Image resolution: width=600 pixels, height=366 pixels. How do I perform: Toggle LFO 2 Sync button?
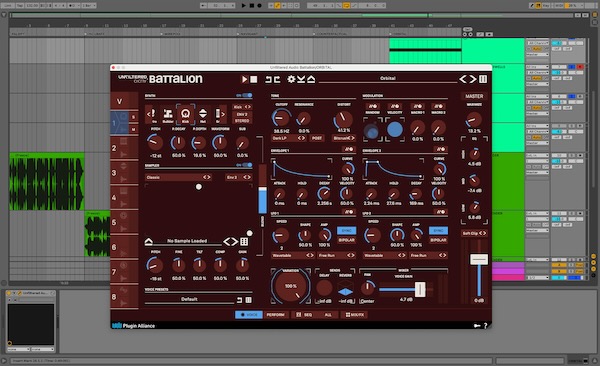point(438,230)
